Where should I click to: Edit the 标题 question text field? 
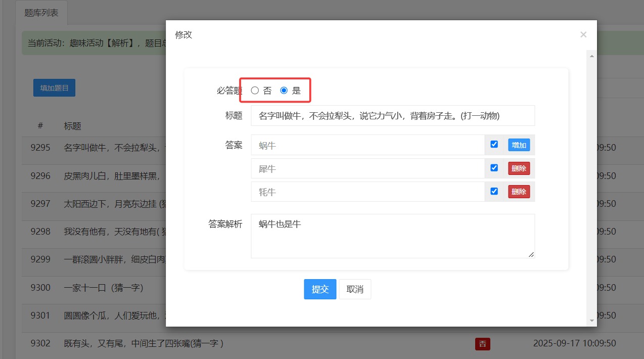click(393, 115)
